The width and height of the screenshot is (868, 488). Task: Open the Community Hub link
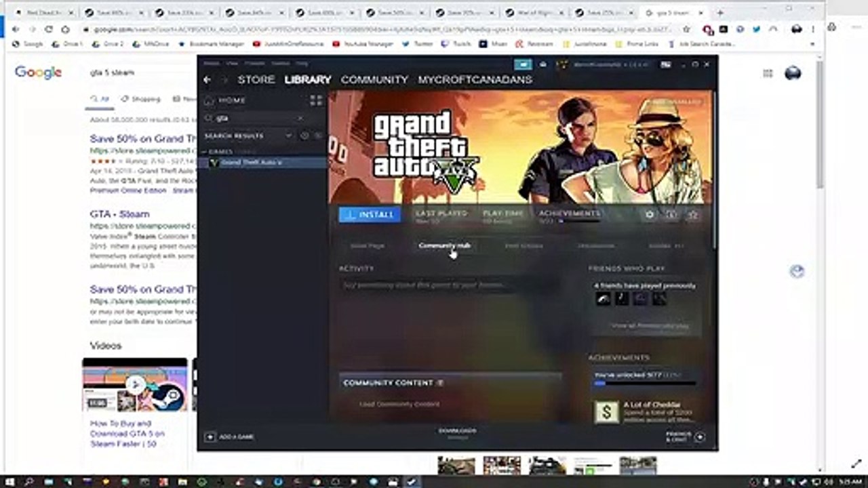click(444, 245)
